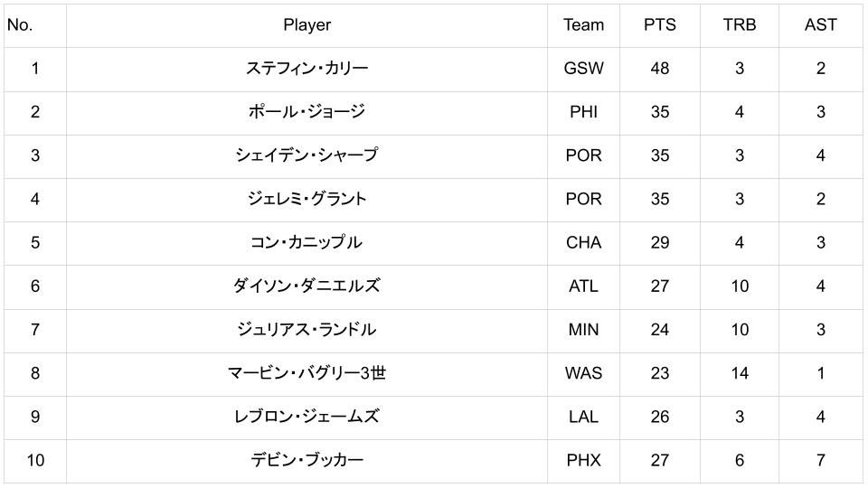Select player name ステフィン・カリー
868x488 pixels.
pyautogui.click(x=307, y=69)
